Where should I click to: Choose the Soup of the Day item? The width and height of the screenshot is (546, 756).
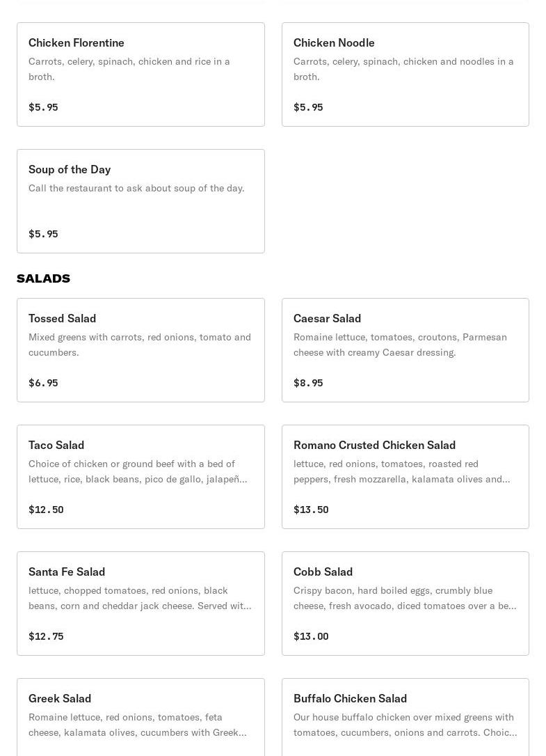click(x=140, y=201)
